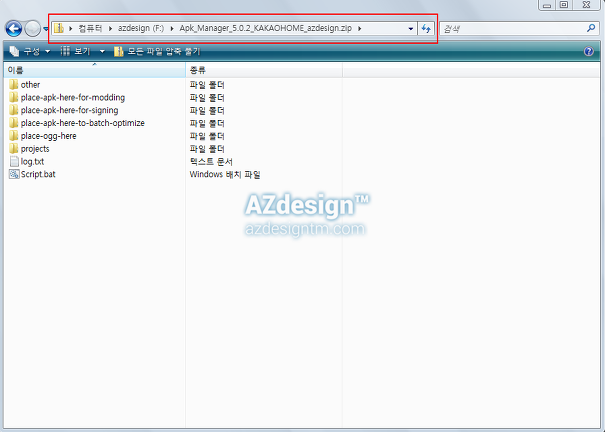Click 텍스트 문서 type of log.txt

[x=211, y=162]
